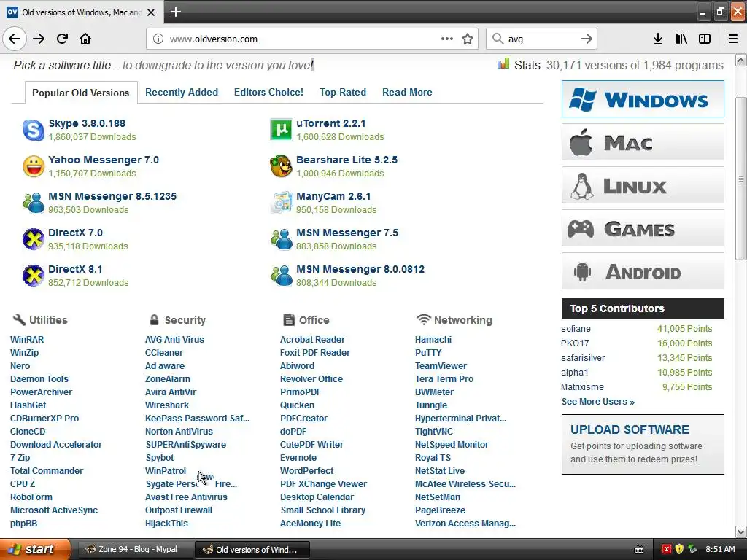The height and width of the screenshot is (560, 747).
Task: Click the Yahoo Messenger smiley icon
Action: pyautogui.click(x=34, y=167)
